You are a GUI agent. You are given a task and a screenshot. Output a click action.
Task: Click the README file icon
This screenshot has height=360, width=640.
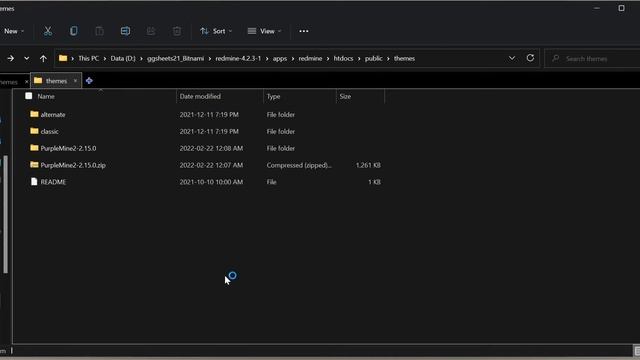coord(34,182)
